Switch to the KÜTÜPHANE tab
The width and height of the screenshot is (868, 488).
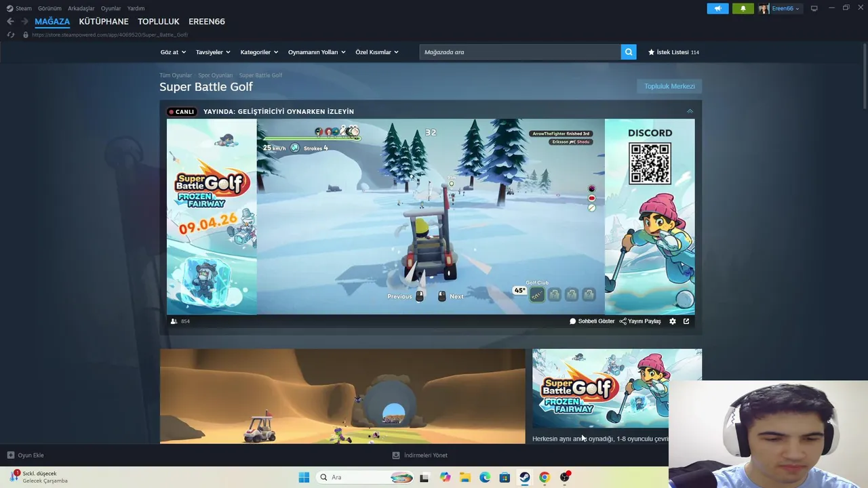[104, 22]
